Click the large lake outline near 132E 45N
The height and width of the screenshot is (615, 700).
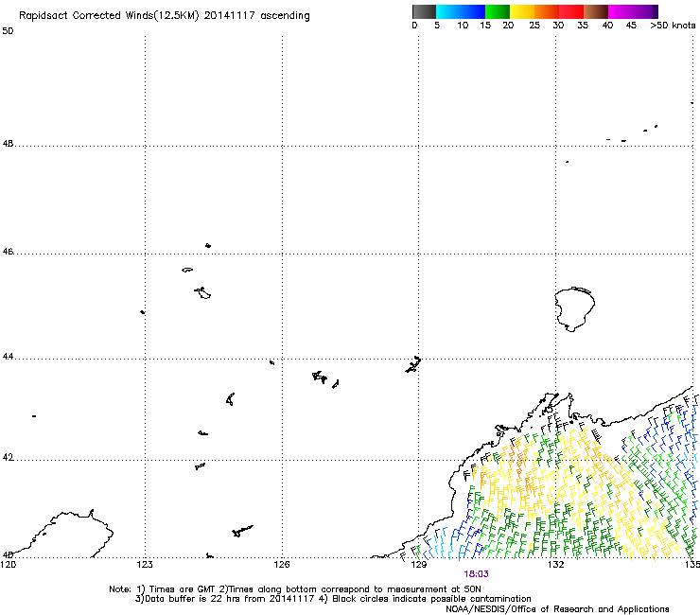574,309
